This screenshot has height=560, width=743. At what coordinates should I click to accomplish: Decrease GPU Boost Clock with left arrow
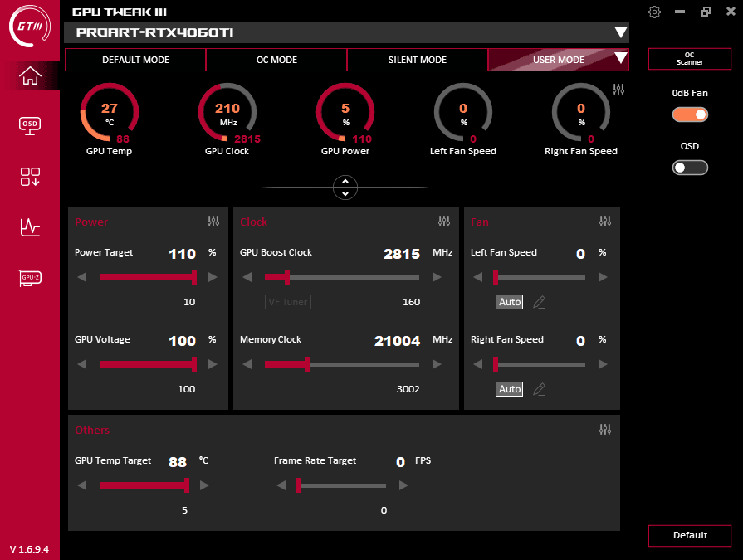(247, 277)
